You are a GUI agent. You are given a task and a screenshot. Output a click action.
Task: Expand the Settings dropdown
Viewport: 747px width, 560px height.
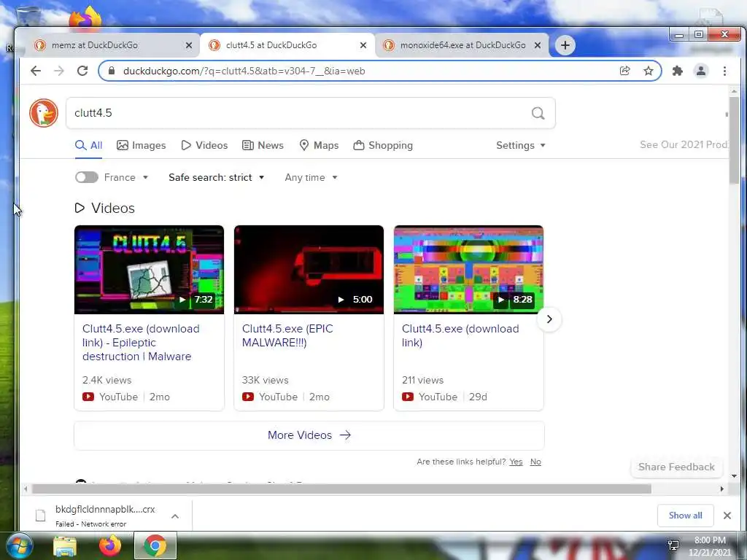tap(521, 145)
